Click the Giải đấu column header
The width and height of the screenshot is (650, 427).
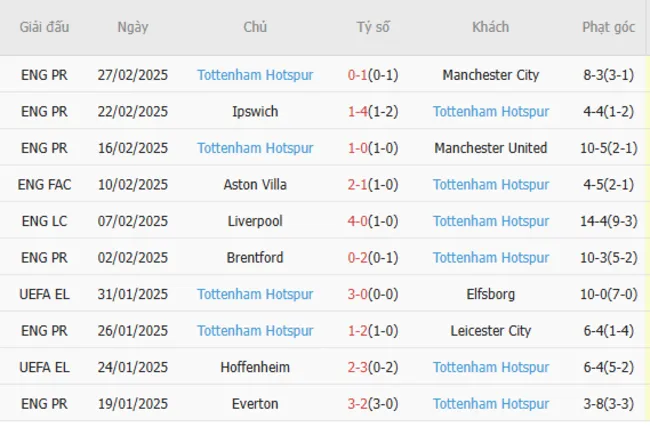44,27
